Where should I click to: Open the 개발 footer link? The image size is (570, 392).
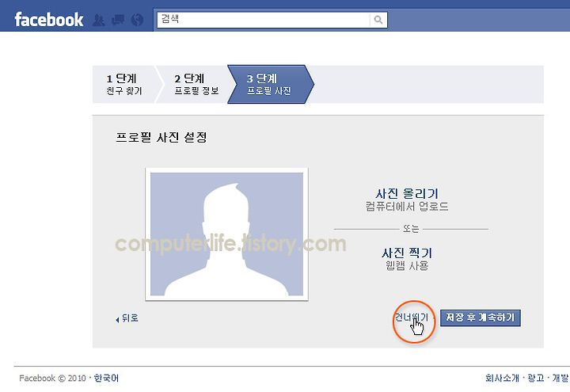[x=561, y=379]
